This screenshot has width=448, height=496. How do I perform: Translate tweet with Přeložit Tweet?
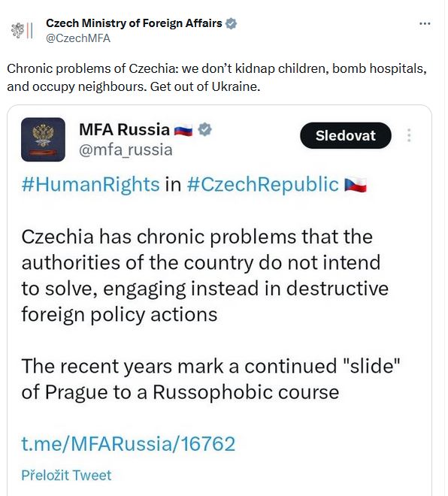(x=66, y=475)
